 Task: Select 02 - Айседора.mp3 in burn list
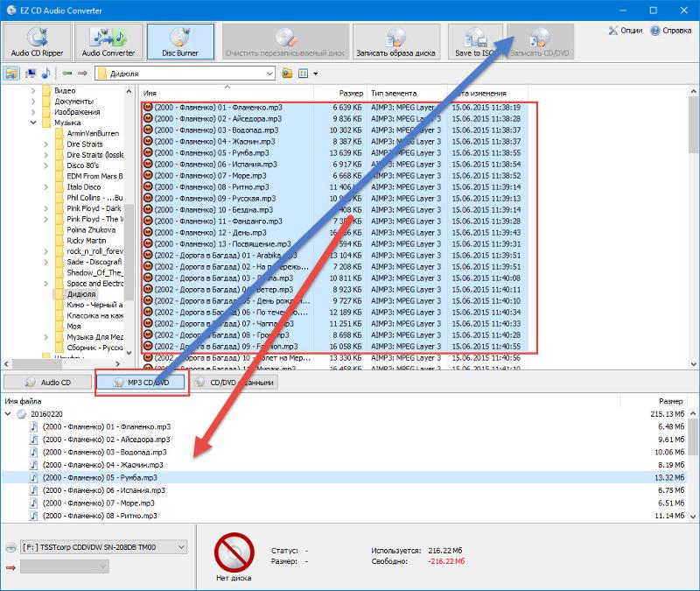click(106, 440)
